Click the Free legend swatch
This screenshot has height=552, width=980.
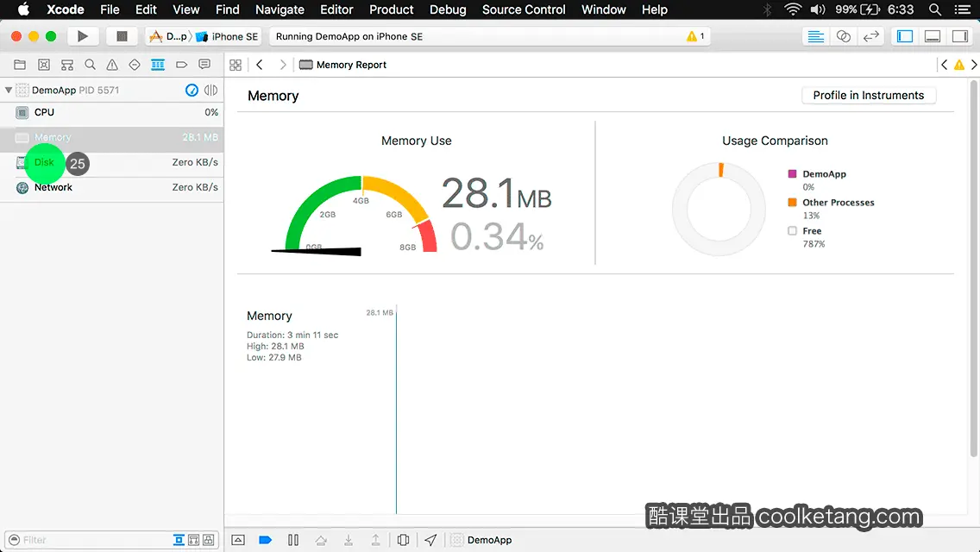tap(793, 230)
